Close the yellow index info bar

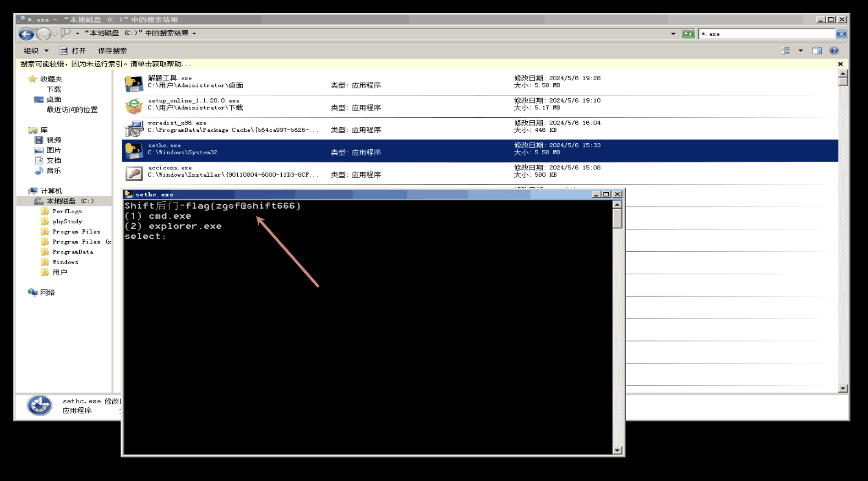point(840,64)
